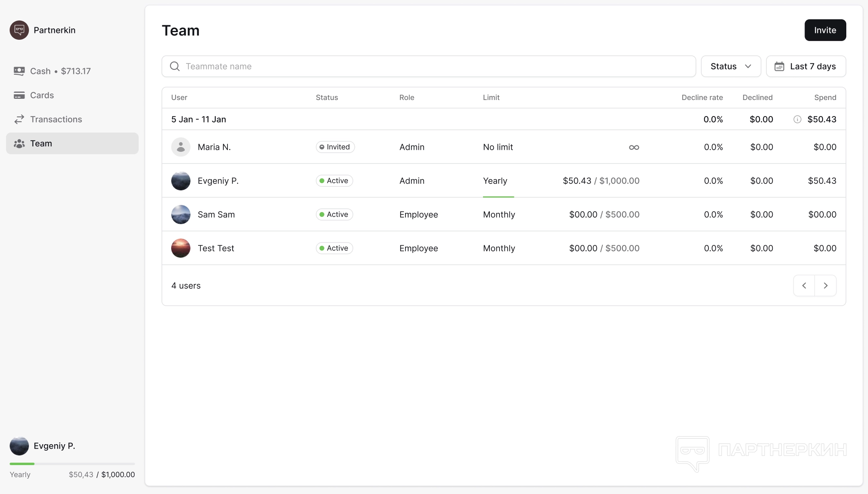Click the Team people icon
868x494 pixels.
coord(19,143)
